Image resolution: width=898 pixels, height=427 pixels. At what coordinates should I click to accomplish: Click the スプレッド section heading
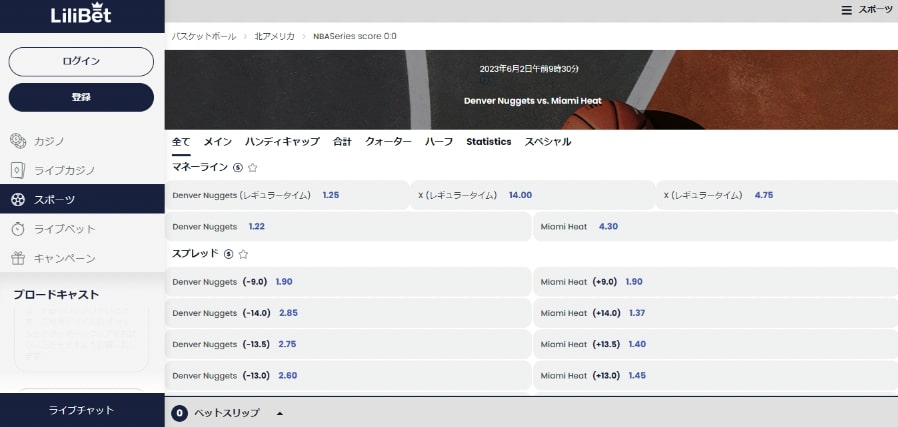[x=195, y=253]
